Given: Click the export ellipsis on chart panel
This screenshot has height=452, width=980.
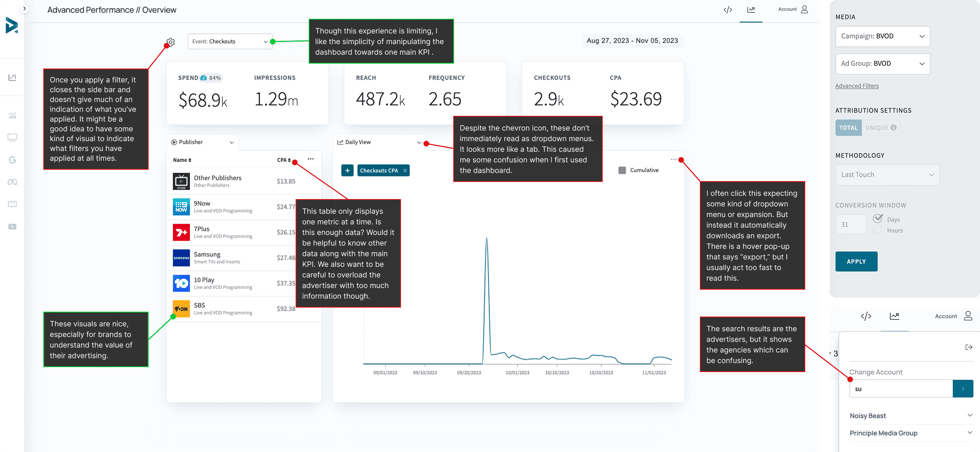Looking at the screenshot, I should pos(674,159).
